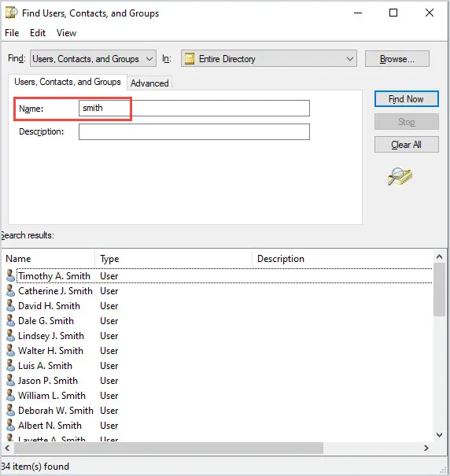The height and width of the screenshot is (476, 450).
Task: Open the View menu
Action: tap(66, 33)
